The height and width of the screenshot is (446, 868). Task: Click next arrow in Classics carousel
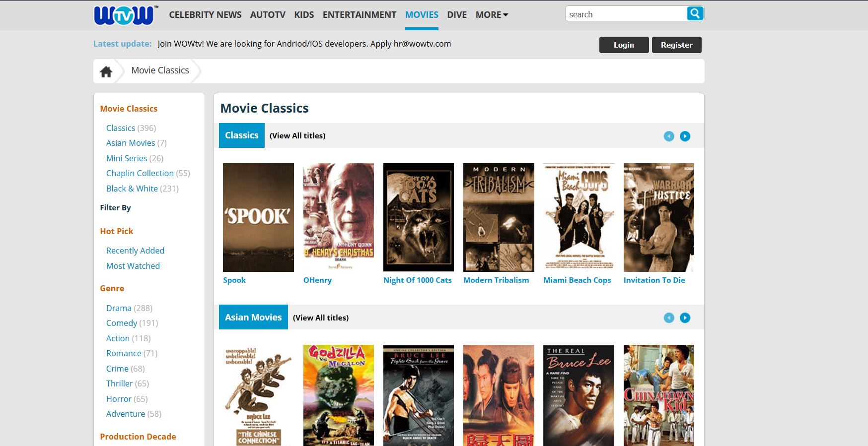(685, 136)
